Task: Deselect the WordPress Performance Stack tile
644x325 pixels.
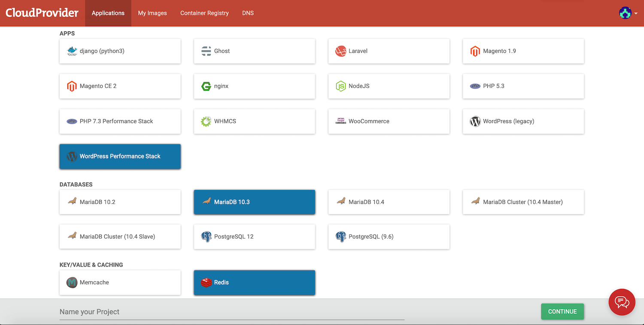Action: [120, 156]
